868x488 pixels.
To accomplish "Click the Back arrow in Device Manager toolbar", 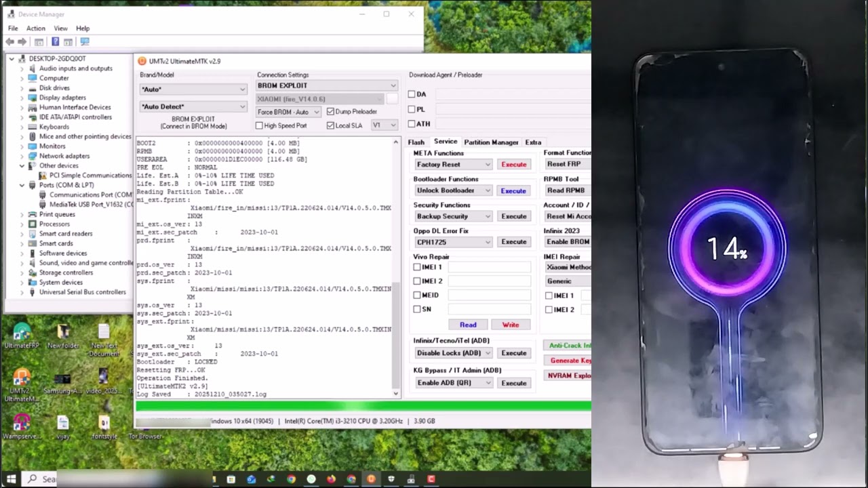I will pyautogui.click(x=10, y=42).
